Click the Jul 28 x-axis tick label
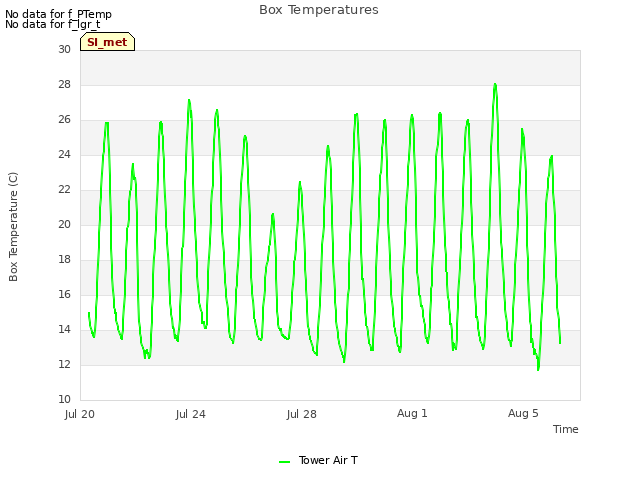Image resolution: width=640 pixels, height=480 pixels. [x=302, y=414]
